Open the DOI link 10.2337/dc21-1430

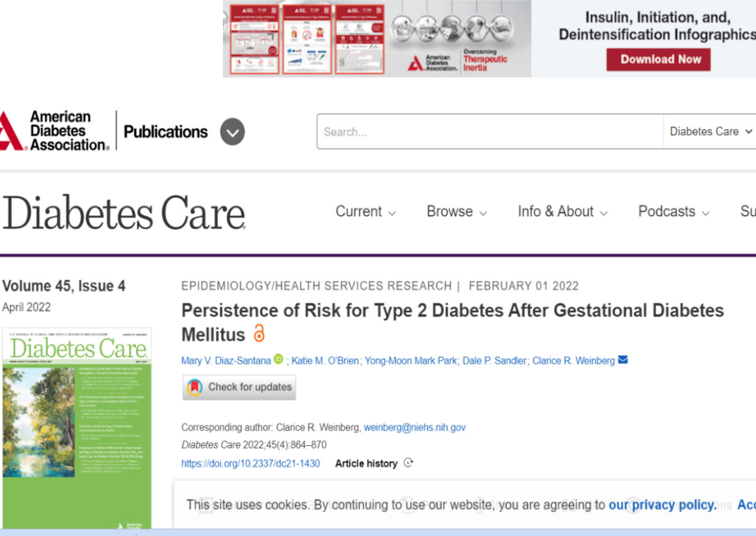coord(251,463)
